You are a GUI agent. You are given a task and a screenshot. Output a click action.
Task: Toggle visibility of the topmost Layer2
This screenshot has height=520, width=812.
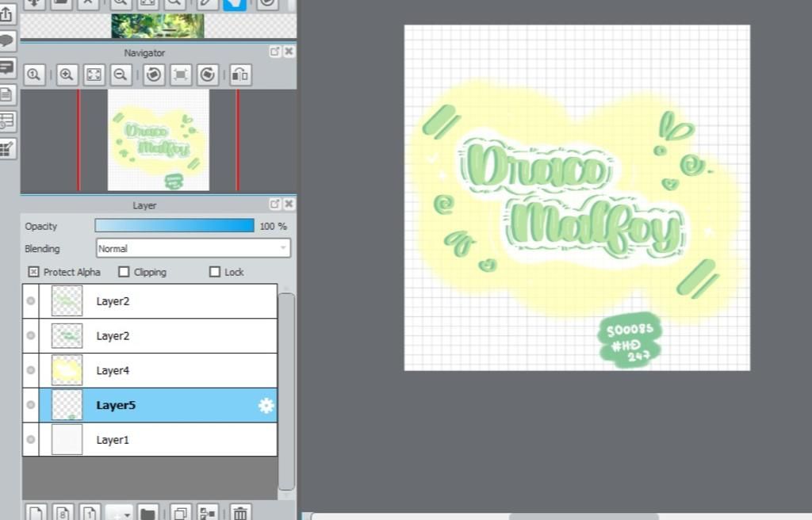(31, 301)
